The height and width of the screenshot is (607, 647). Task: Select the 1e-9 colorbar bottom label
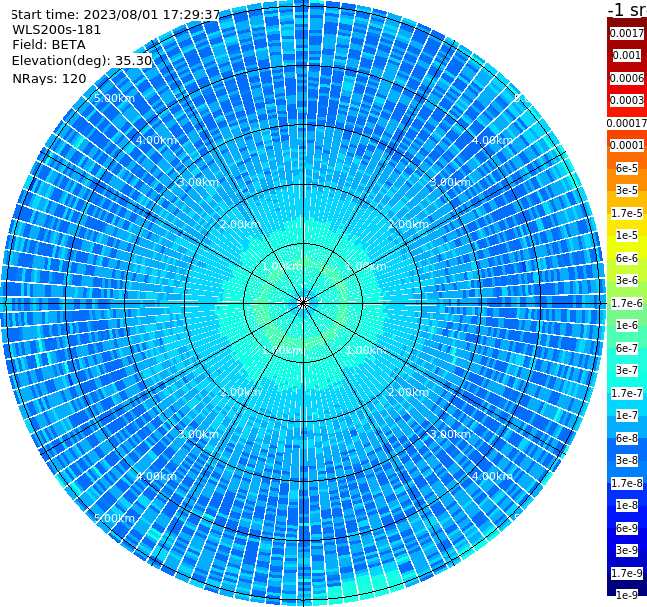627,595
